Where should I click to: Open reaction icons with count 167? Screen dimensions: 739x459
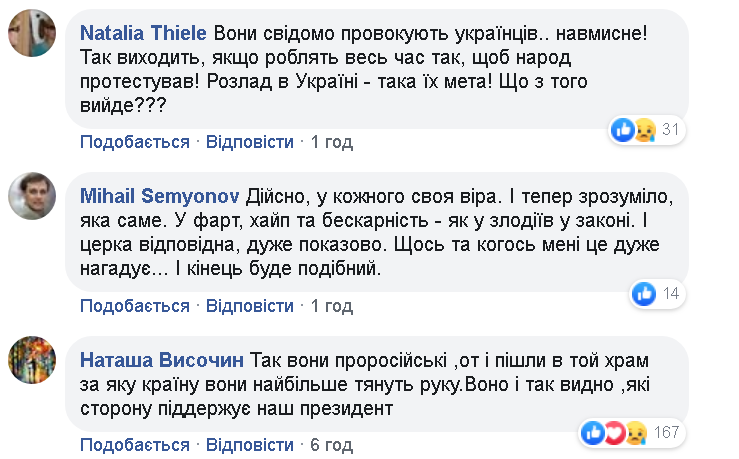pyautogui.click(x=630, y=432)
